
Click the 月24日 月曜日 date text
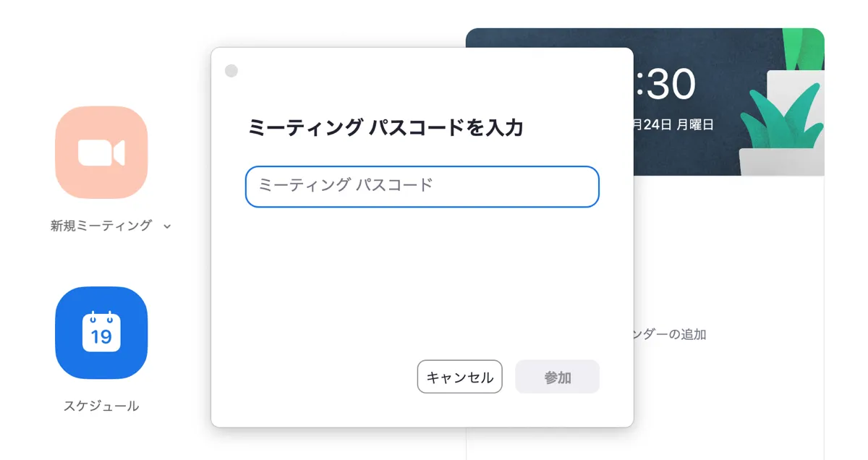[674, 124]
